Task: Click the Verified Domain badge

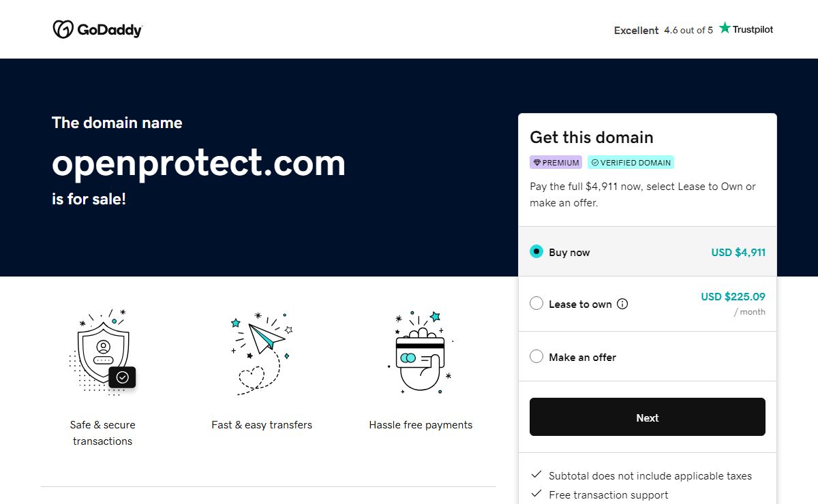Action: point(631,163)
